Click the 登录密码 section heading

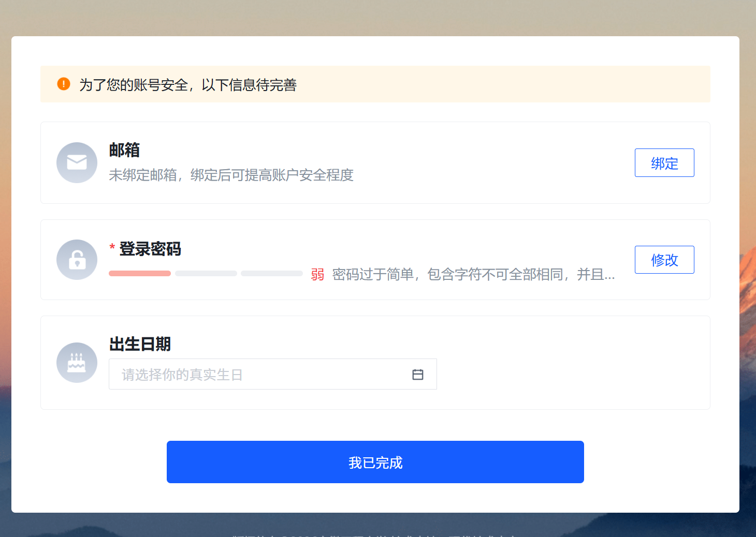pyautogui.click(x=150, y=249)
